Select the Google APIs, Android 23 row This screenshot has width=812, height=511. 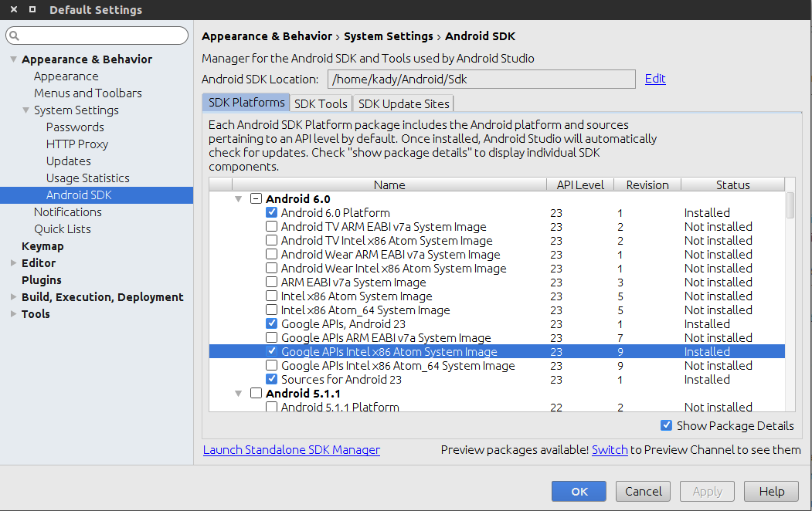click(497, 323)
